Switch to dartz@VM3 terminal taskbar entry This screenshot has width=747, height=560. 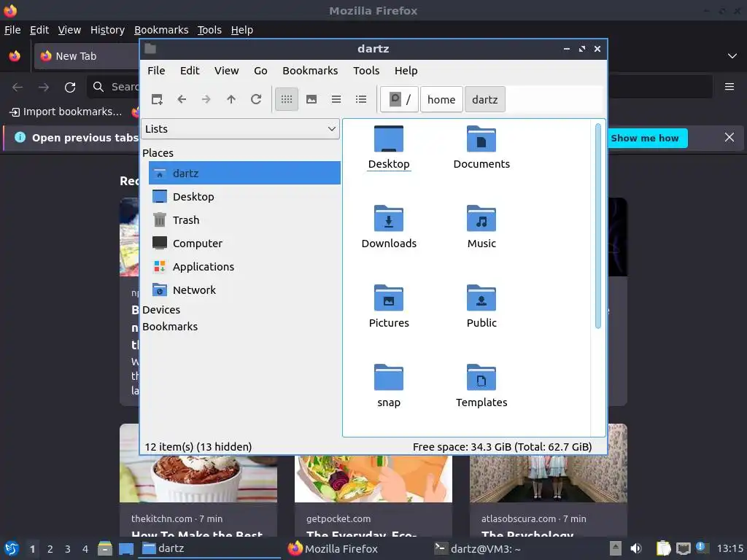[478, 548]
